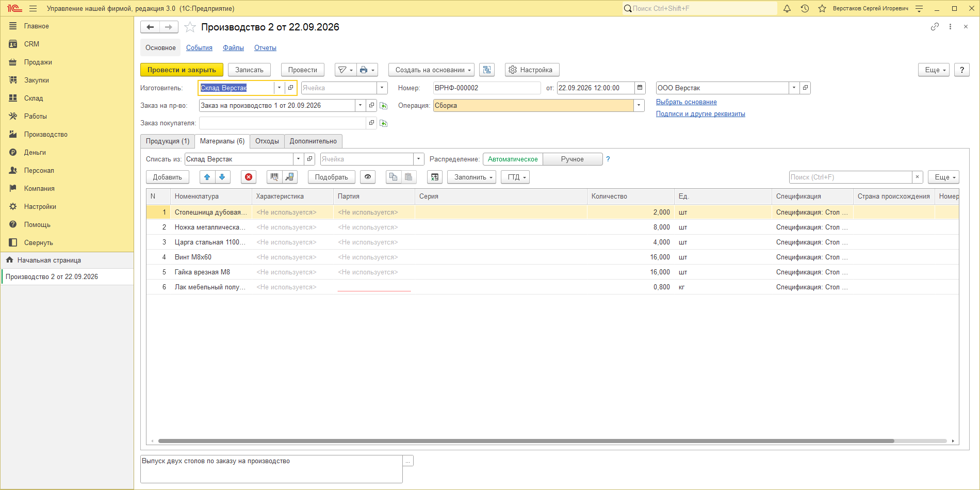Open the history clock icon
The width and height of the screenshot is (980, 490).
pyautogui.click(x=805, y=8)
